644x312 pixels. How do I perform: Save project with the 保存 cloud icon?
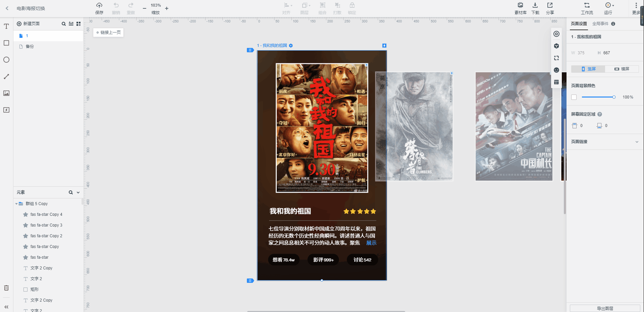99,5
